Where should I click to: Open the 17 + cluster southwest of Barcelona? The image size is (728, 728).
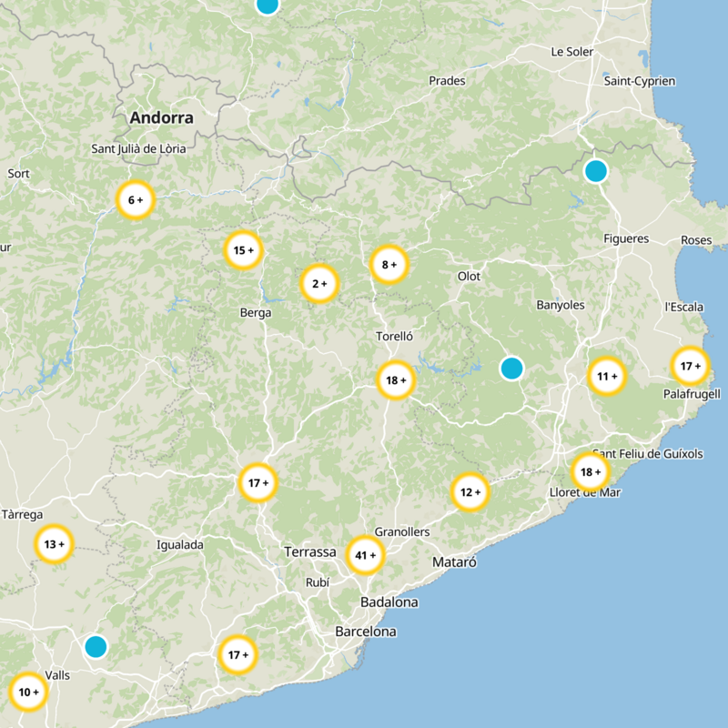coord(238,654)
